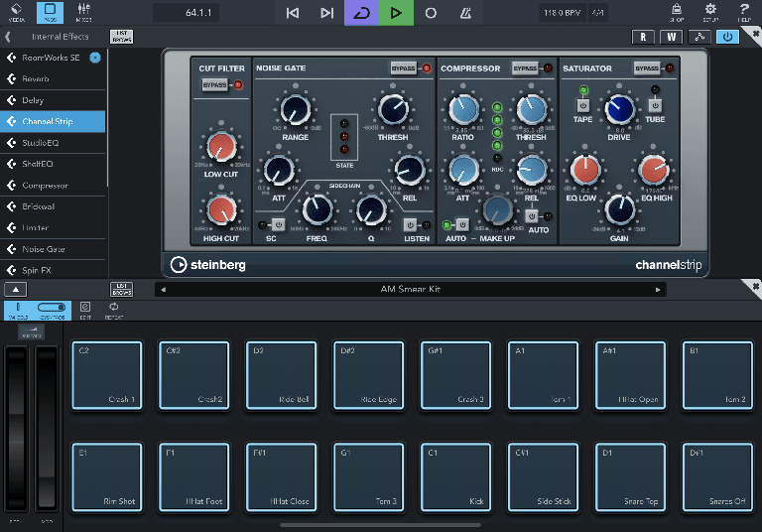Image resolution: width=762 pixels, height=532 pixels.
Task: Click the Play button in the transport
Action: (396, 13)
